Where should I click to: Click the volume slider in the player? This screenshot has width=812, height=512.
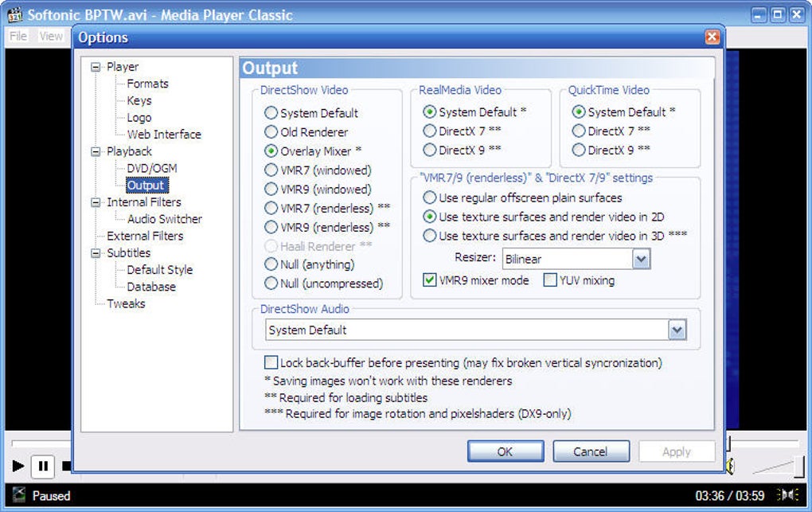tap(778, 466)
